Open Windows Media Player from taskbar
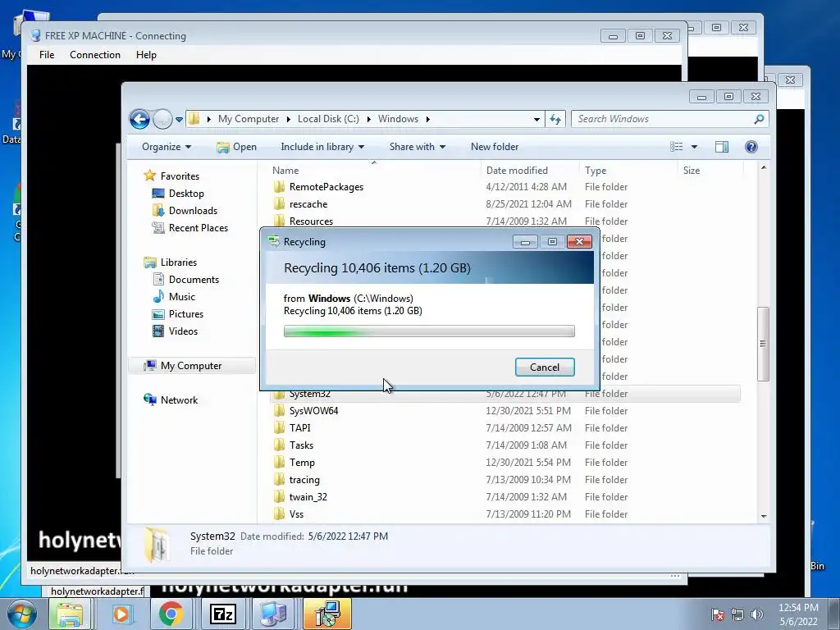The width and height of the screenshot is (840, 630). [x=121, y=614]
